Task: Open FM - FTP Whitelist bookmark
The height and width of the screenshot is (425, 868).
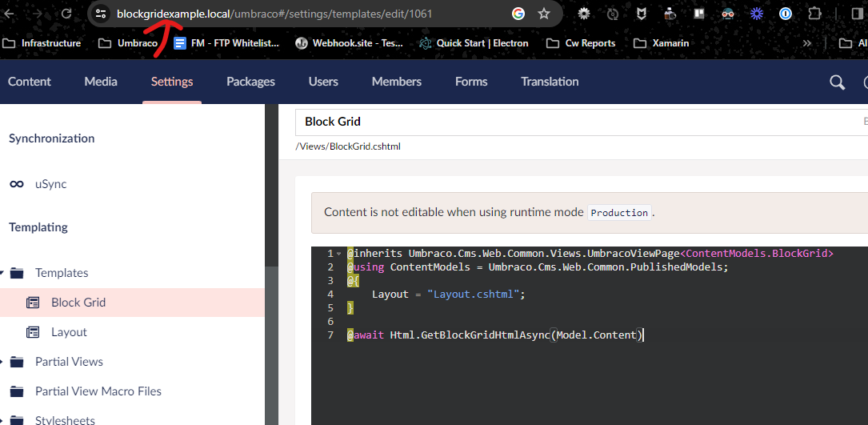Action: [x=226, y=43]
